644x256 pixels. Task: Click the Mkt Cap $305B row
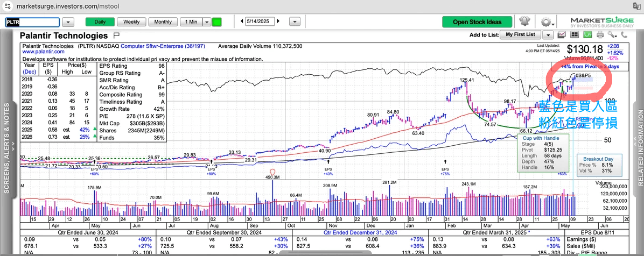tap(132, 124)
